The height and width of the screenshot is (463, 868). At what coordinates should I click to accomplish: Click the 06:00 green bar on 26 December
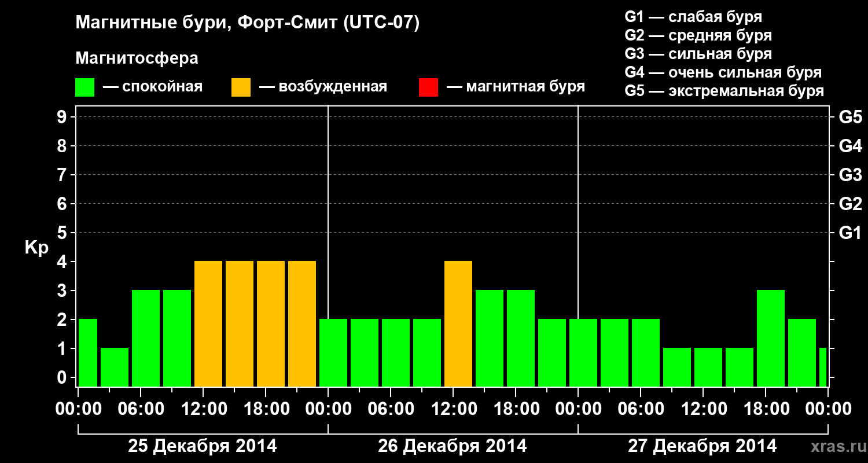(396, 352)
